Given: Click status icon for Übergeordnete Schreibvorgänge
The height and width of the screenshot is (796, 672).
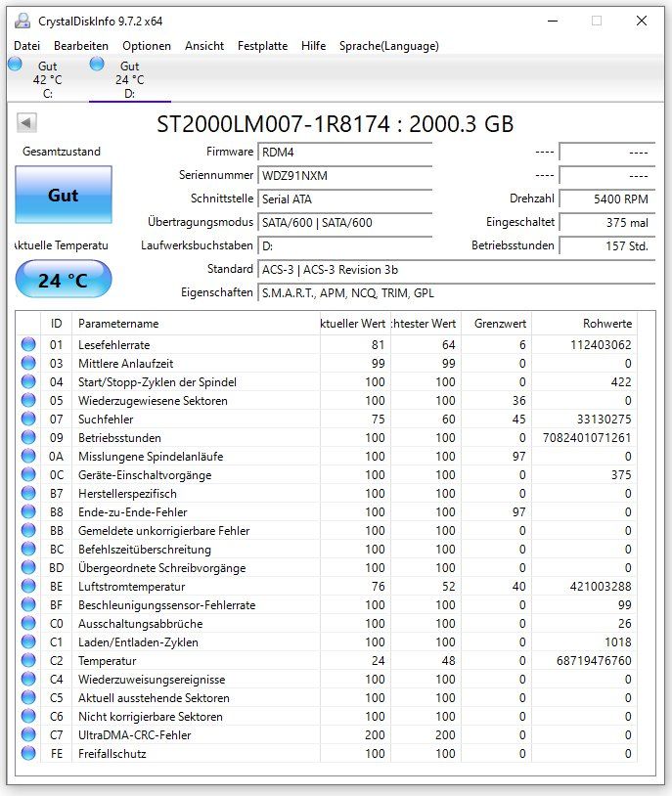Looking at the screenshot, I should coord(28,567).
